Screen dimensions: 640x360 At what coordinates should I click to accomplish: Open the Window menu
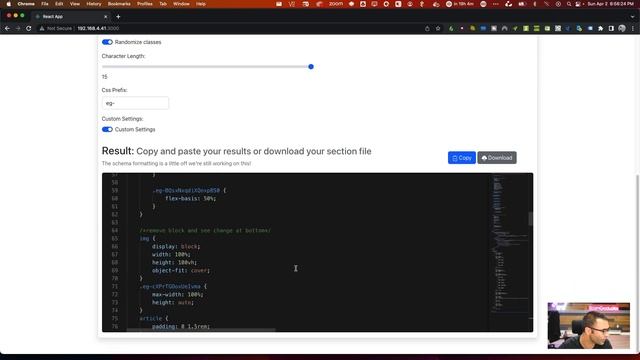pyautogui.click(x=181, y=4)
